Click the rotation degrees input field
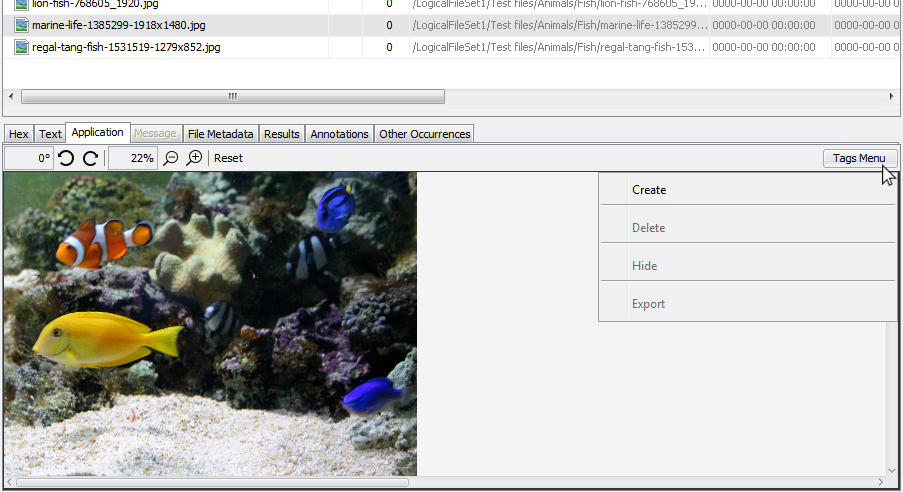This screenshot has width=903, height=492. pos(29,158)
